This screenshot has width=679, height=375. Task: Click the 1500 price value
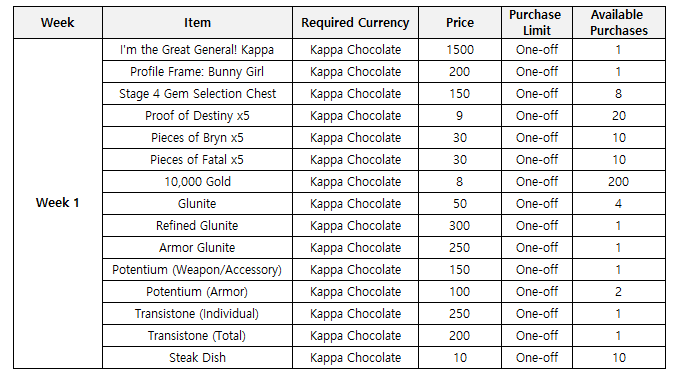(460, 50)
